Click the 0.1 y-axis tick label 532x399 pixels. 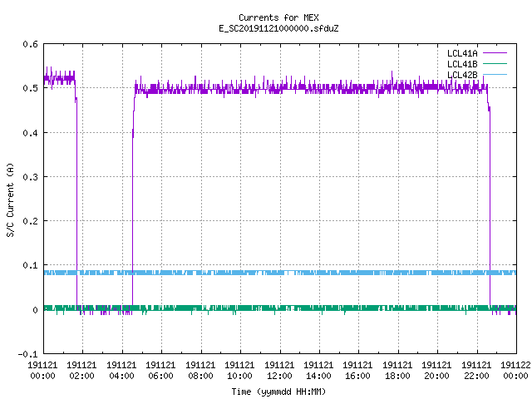coord(30,265)
